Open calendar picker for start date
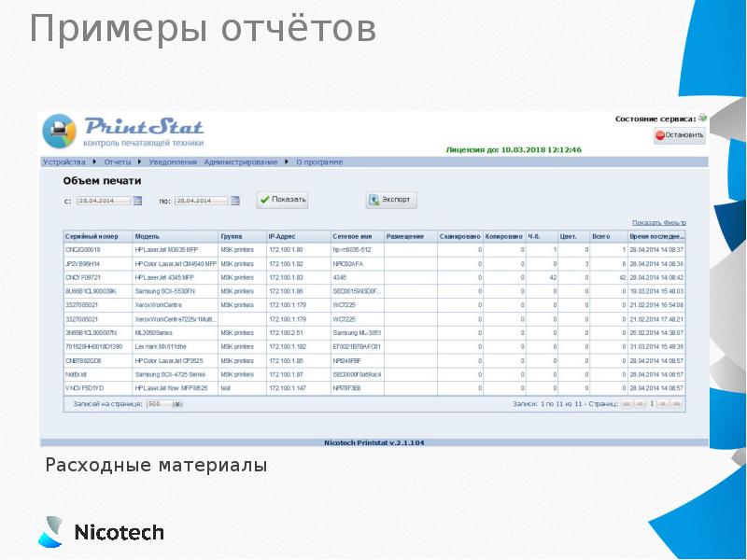The image size is (747, 560). (137, 200)
